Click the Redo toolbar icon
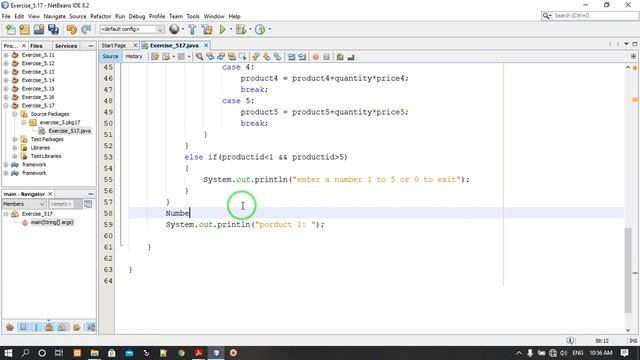This screenshot has width=640, height=360. [x=86, y=29]
